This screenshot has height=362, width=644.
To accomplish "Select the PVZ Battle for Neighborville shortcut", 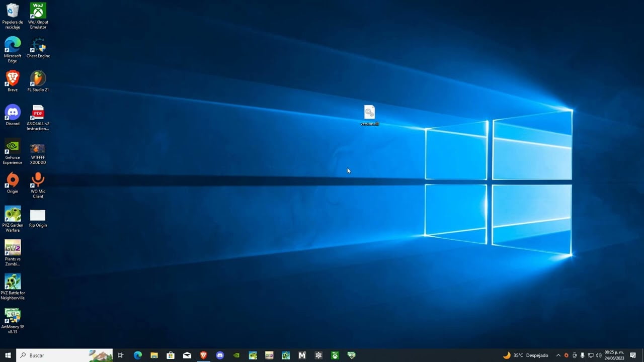I will (x=13, y=287).
